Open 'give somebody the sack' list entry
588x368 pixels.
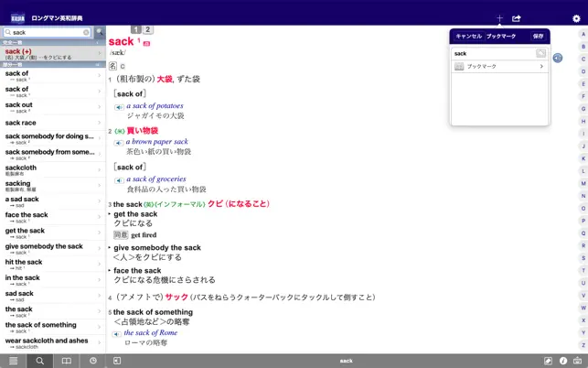(52, 249)
